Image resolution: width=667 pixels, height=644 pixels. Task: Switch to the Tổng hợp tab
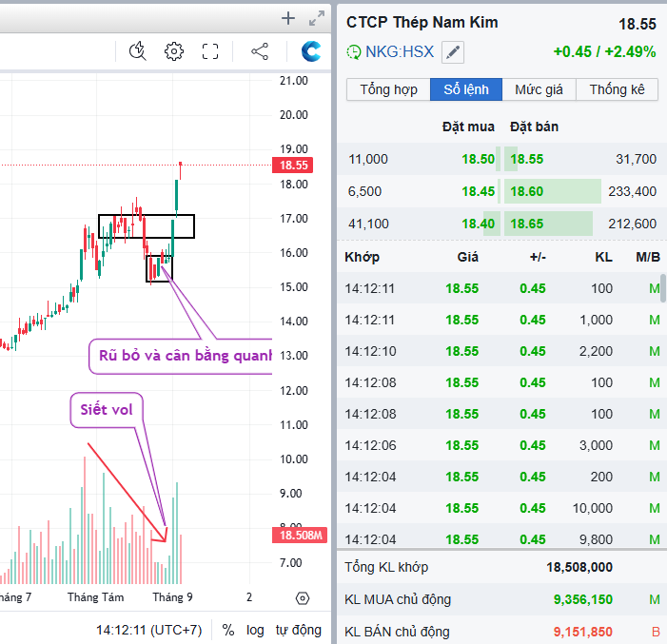pos(388,89)
